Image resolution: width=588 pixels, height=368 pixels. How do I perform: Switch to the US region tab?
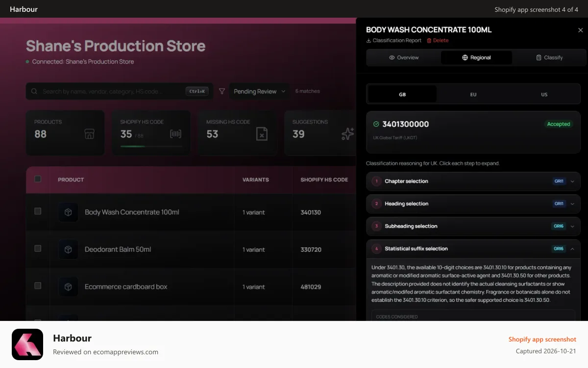coord(544,94)
